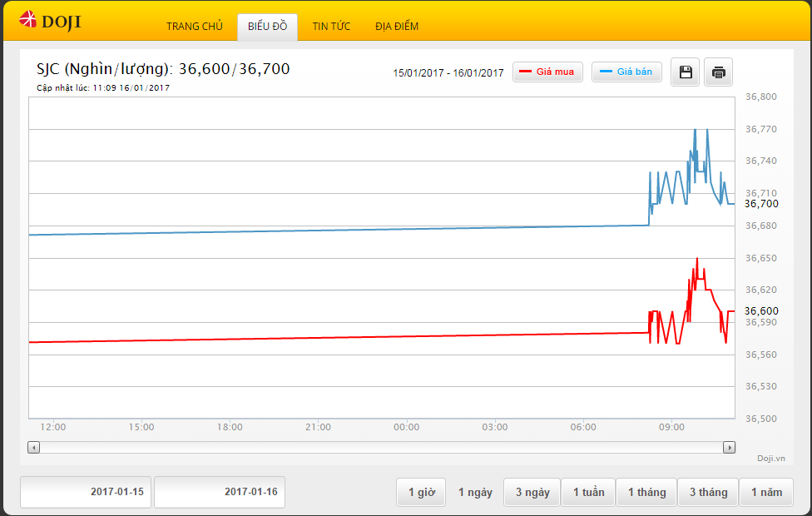Click the 00:00 time axis label
The width and height of the screenshot is (812, 516).
pos(407,427)
